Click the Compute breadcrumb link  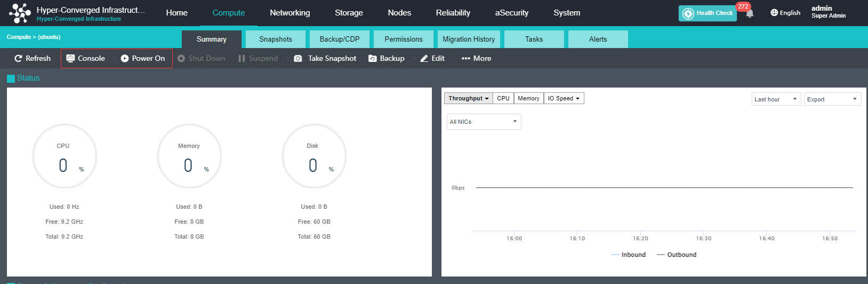coord(19,37)
